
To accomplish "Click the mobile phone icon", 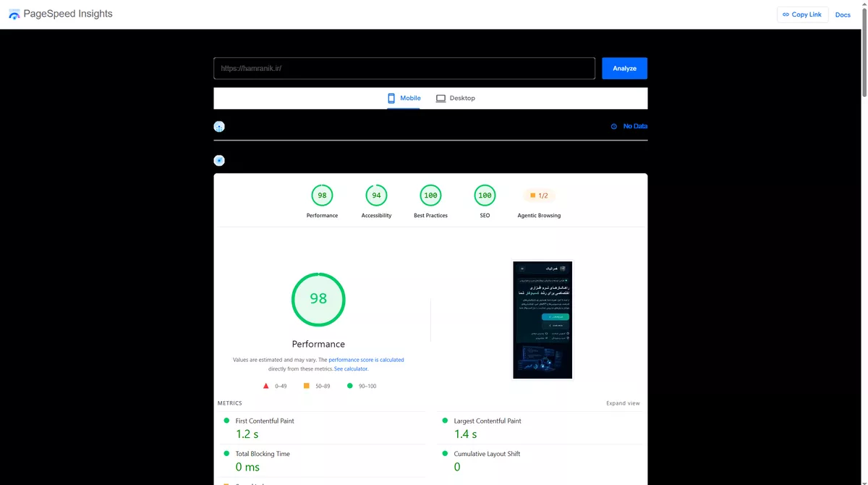I will click(391, 98).
